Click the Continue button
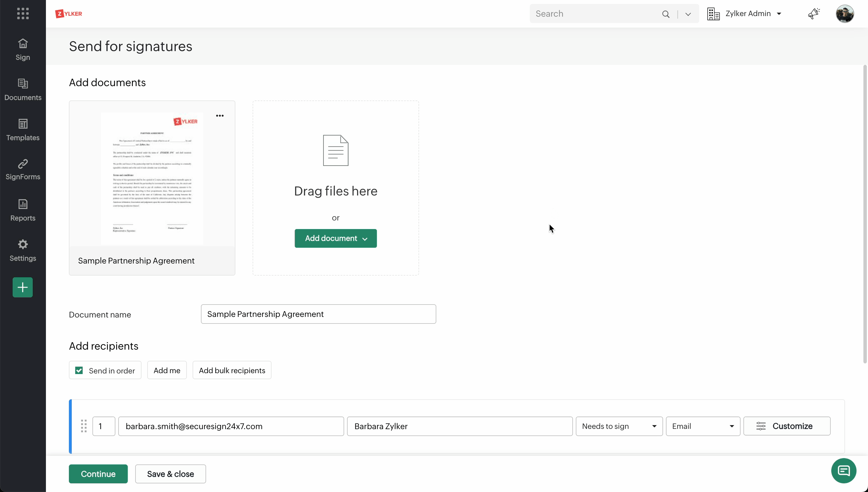The height and width of the screenshot is (492, 868). coord(98,474)
